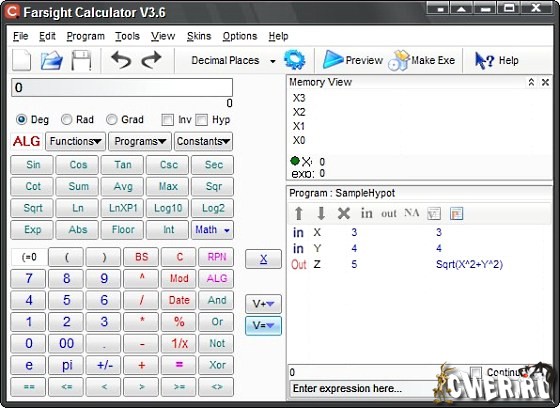The image size is (560, 408).
Task: Click the last program toolbar chart icon
Action: pos(456,214)
